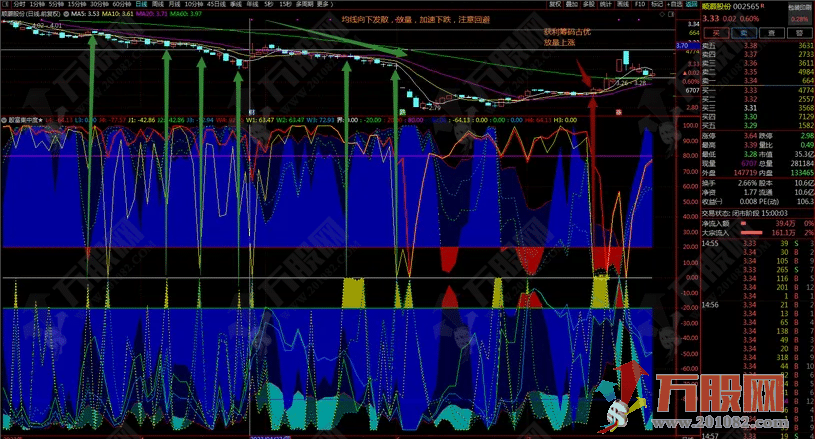Click the 股富集中度 indicator name label
Image resolution: width=815 pixels, height=439 pixels.
click(x=25, y=120)
